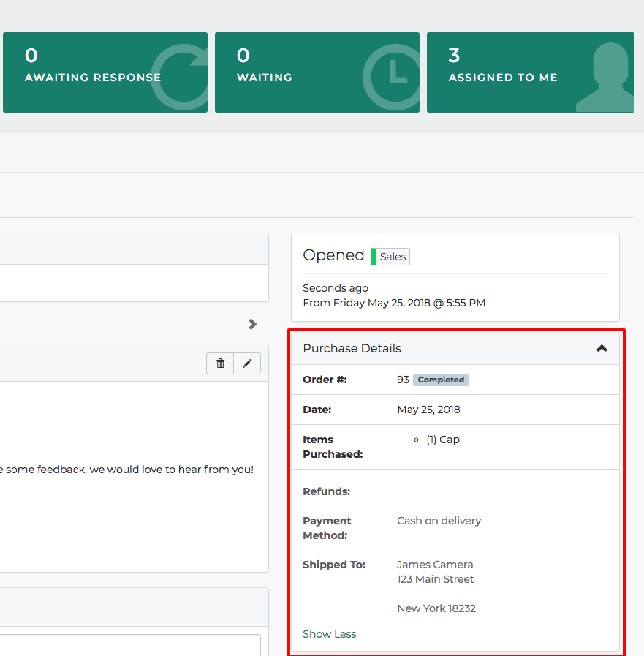
Task: Click the Show Less link
Action: coord(329,634)
